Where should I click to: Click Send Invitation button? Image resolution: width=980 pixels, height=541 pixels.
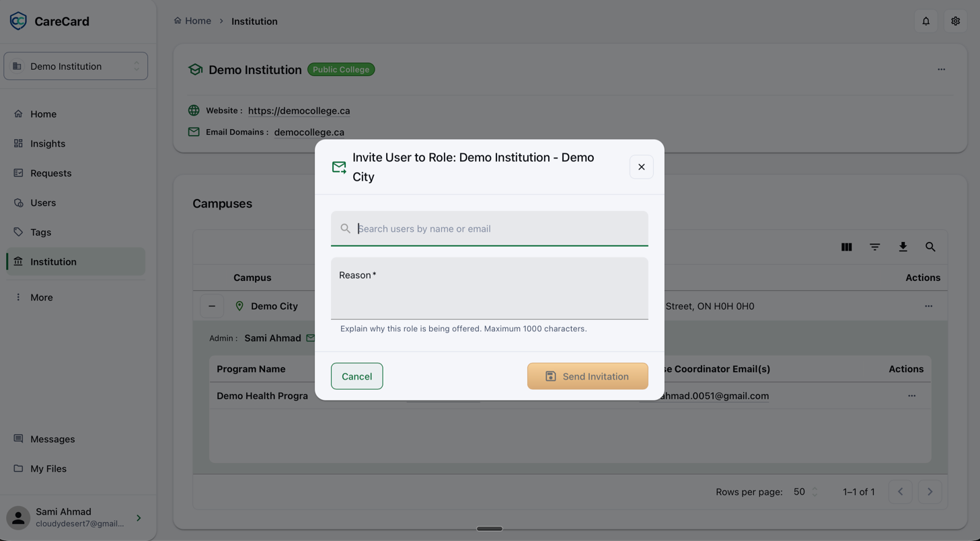point(588,376)
